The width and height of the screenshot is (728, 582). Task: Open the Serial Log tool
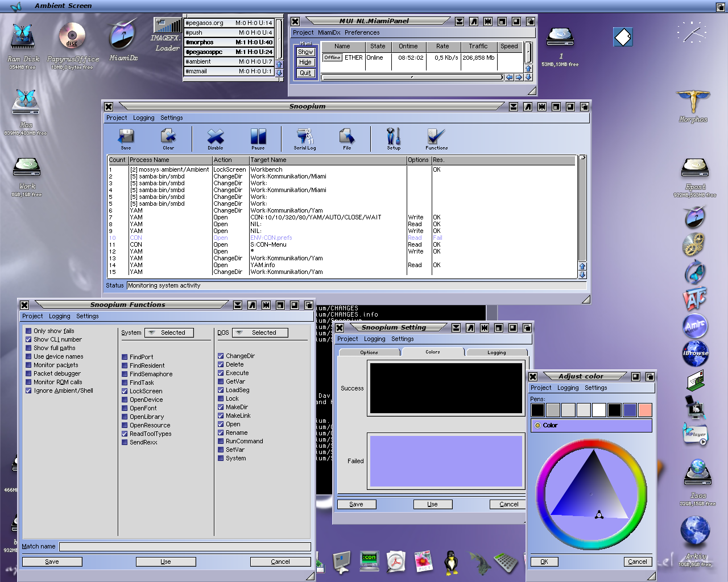(305, 138)
